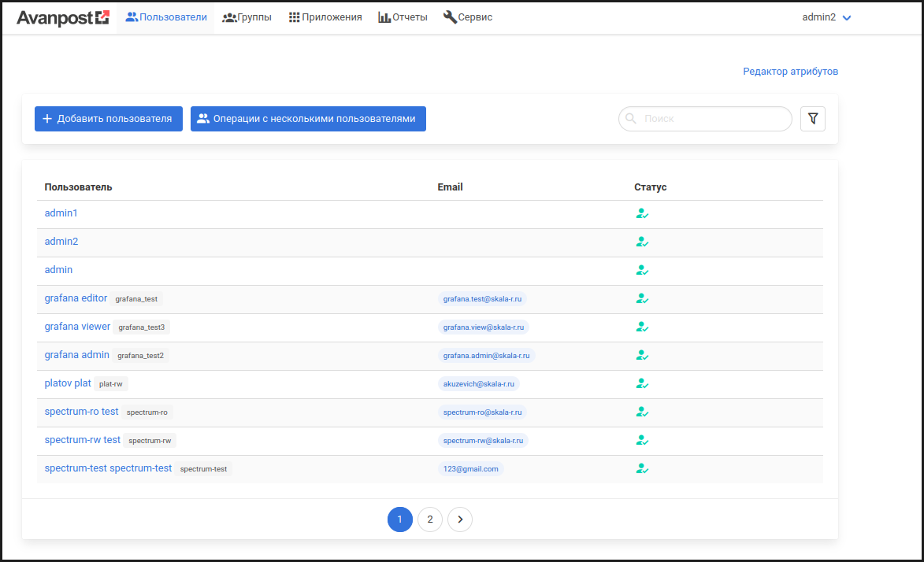This screenshot has width=924, height=562.
Task: Go to page 2 of users
Action: pos(430,519)
